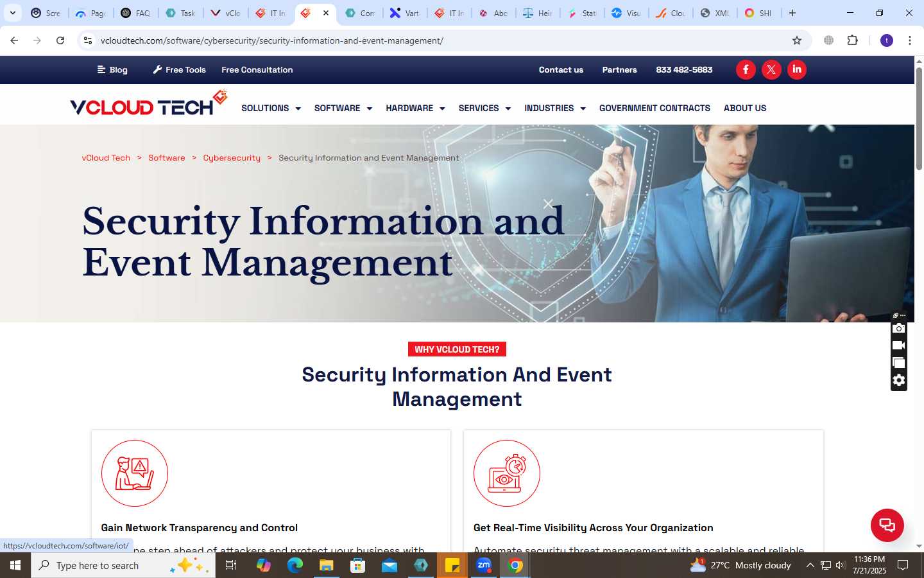The image size is (924, 578).
Task: Open the volume speaker tray icon
Action: (841, 565)
